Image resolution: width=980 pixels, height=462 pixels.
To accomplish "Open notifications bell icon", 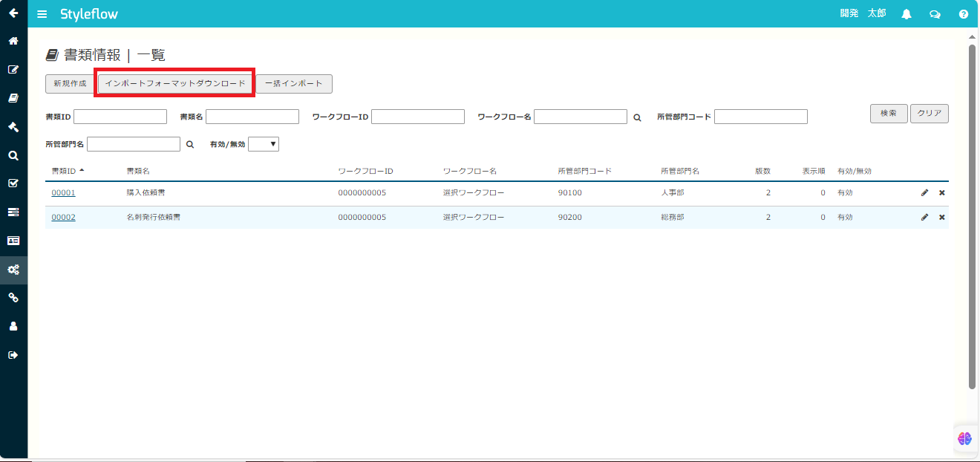I will click(906, 14).
